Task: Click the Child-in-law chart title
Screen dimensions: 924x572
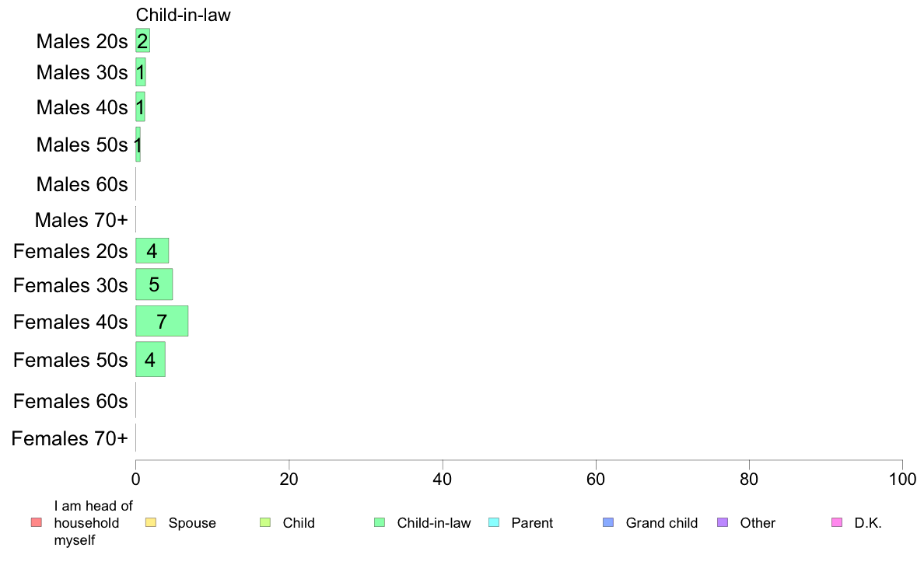Action: [x=184, y=16]
